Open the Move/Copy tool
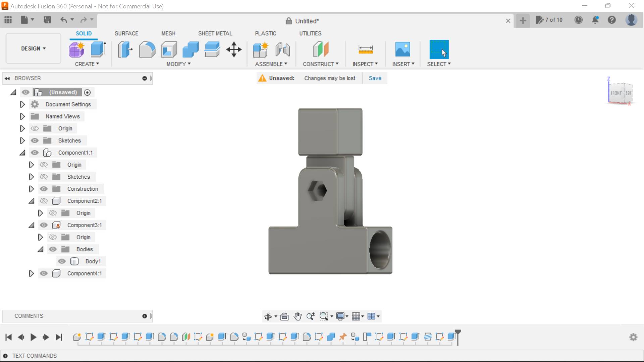This screenshot has width=644, height=362. (233, 49)
